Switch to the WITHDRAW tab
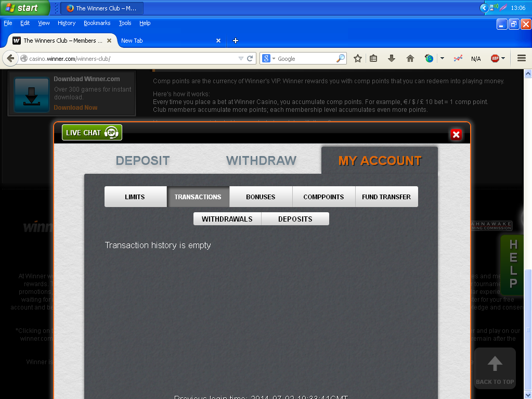The height and width of the screenshot is (399, 532). (x=261, y=160)
